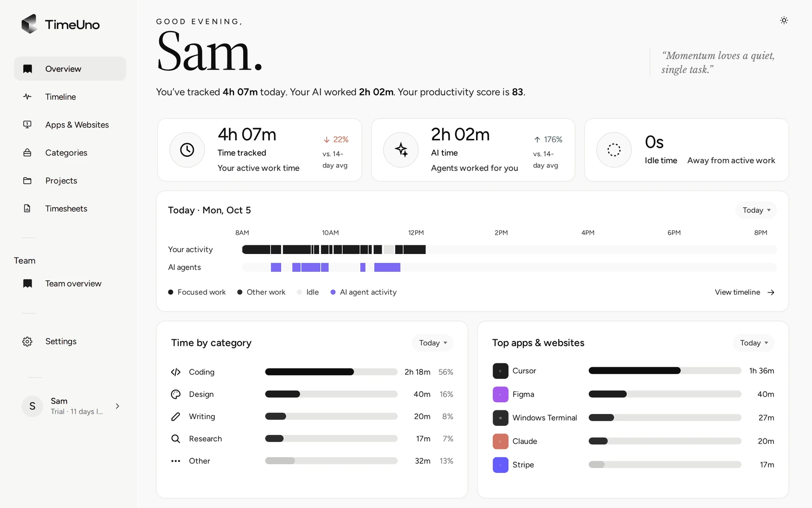Viewport: 812px width, 508px height.
Task: Click the Coding category code icon
Action: tap(176, 372)
